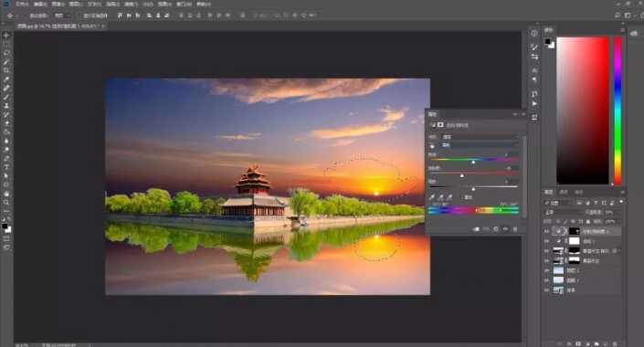This screenshot has height=347, width=644.
Task: Select the Move tool in the toolbox
Action: [6, 36]
